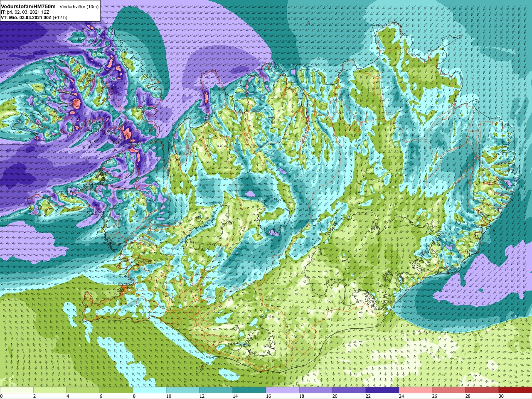The width and height of the screenshot is (532, 399).
Task: Click the dark red above-30 legend swatch
Action: 515,390
